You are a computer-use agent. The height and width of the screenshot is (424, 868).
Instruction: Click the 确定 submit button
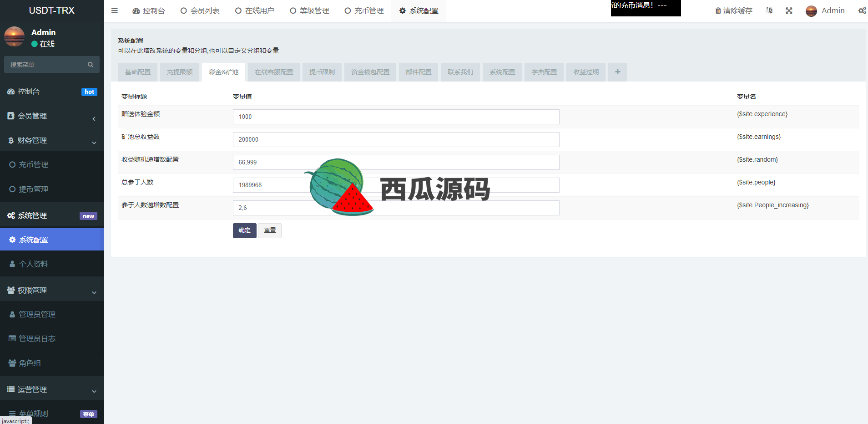pyautogui.click(x=245, y=230)
